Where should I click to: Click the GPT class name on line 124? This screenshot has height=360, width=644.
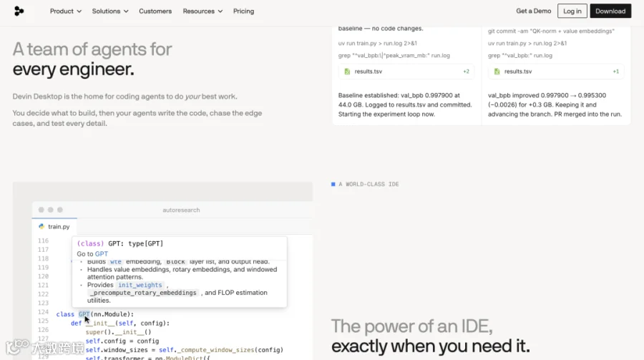point(84,314)
